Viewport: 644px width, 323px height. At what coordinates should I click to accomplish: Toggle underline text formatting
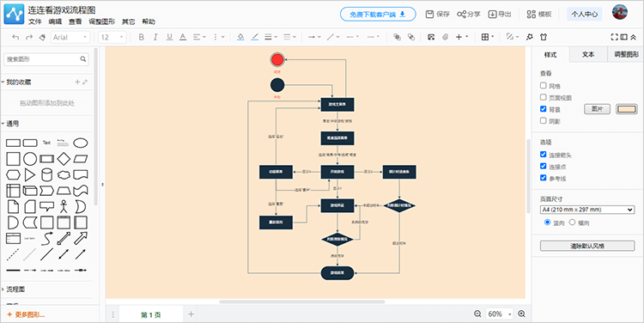click(x=169, y=37)
